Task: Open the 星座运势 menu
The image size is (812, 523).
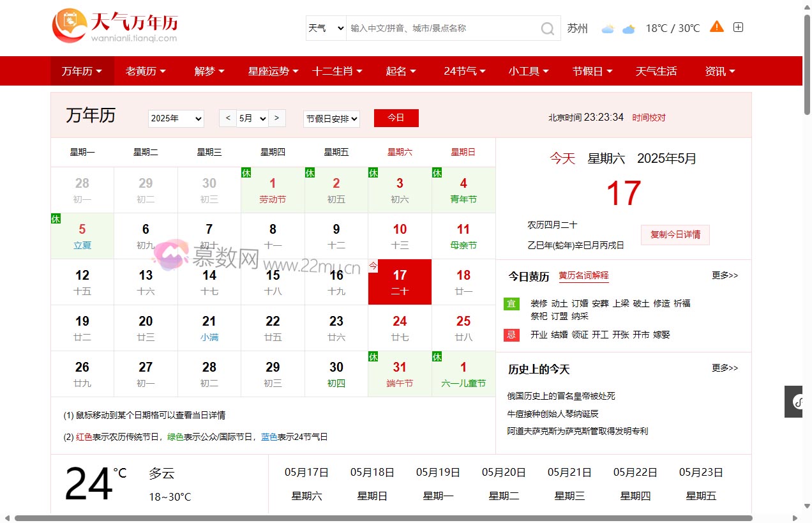Action: point(273,71)
